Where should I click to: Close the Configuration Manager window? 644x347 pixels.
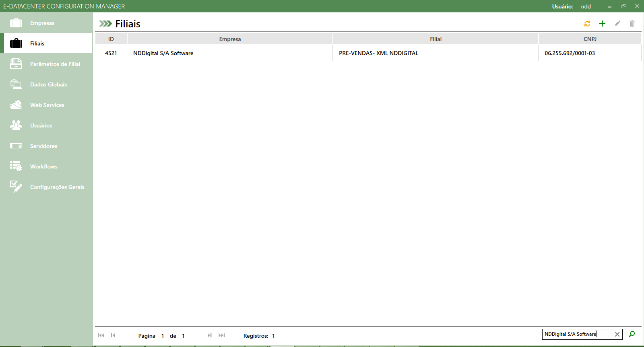(x=637, y=6)
